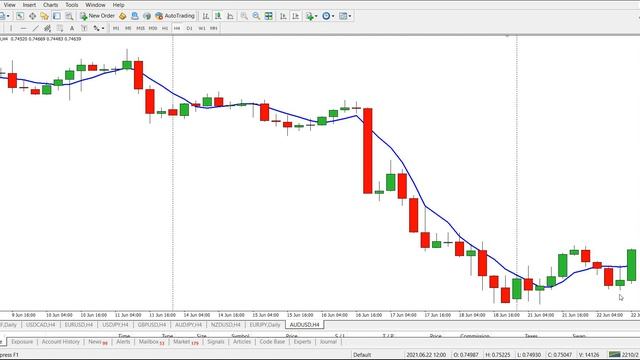The height and width of the screenshot is (360, 640).
Task: Toggle the Terminal panel icon
Action: (57, 16)
